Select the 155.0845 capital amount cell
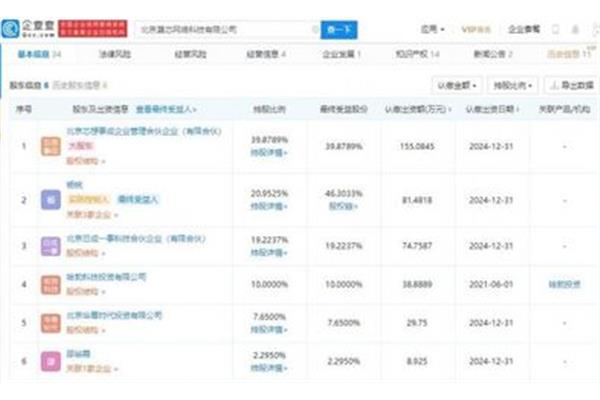The height and width of the screenshot is (400, 600). point(417,146)
